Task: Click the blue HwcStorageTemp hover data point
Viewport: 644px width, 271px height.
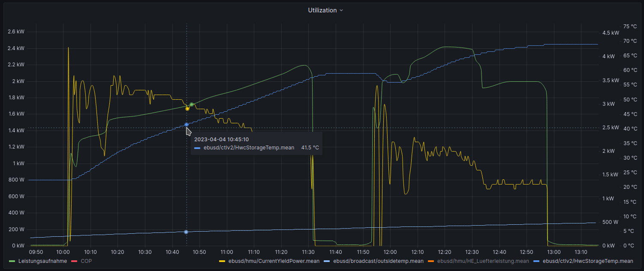Action: click(187, 125)
